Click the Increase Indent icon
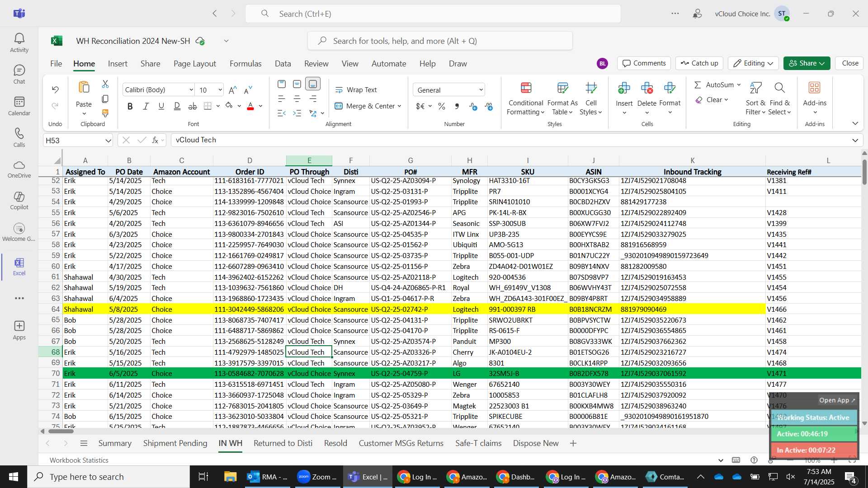 pyautogui.click(x=297, y=113)
